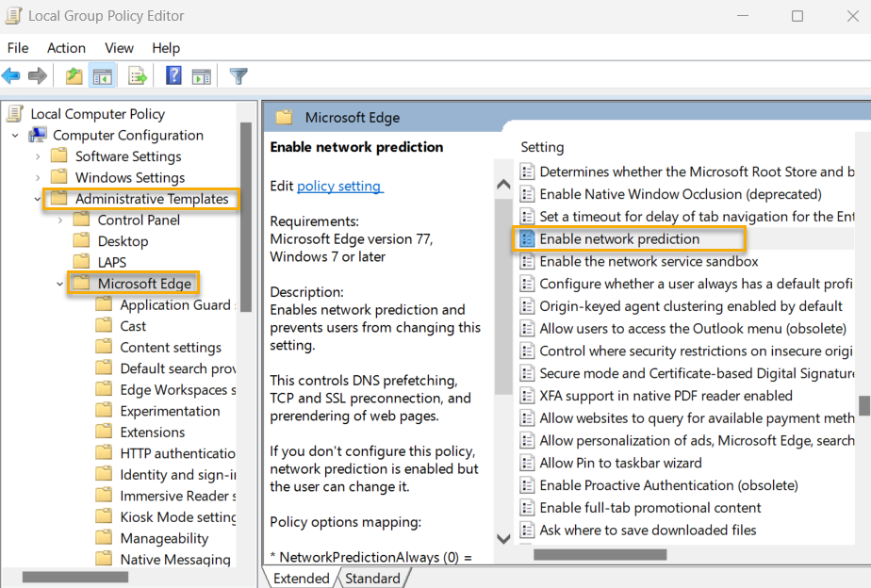Toggle the Show/Hide Action Pane icon
This screenshot has height=588, width=871.
coord(202,75)
